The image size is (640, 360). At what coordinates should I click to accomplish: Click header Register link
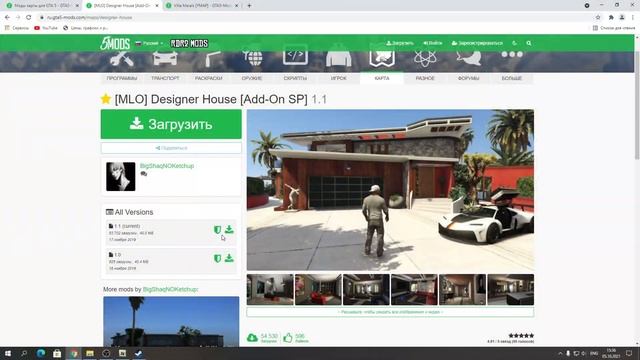(x=477, y=43)
